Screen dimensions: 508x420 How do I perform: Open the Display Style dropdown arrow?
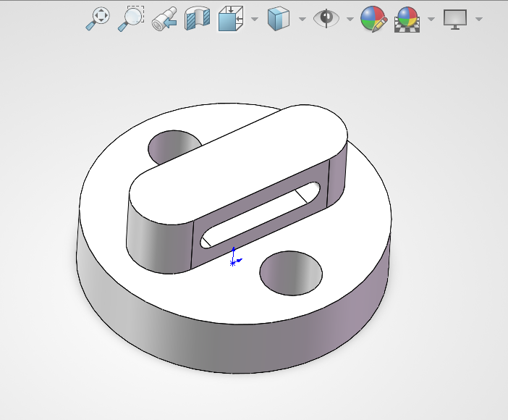coord(302,19)
